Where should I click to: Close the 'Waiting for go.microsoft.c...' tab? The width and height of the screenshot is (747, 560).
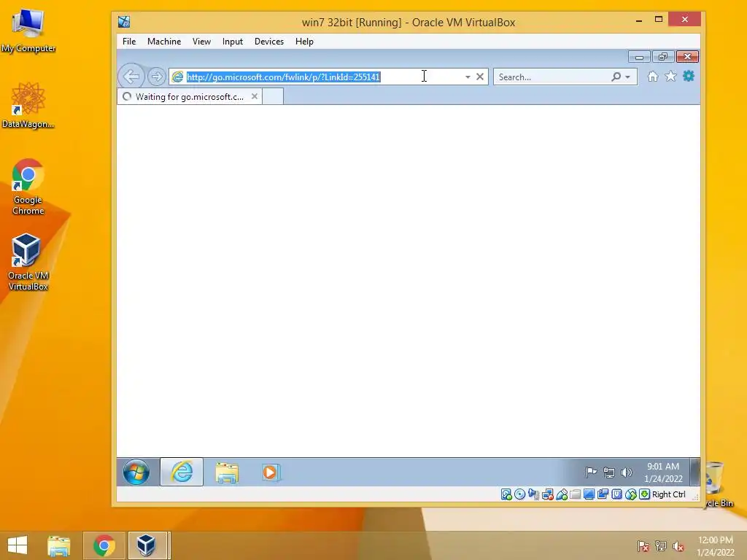pyautogui.click(x=255, y=96)
